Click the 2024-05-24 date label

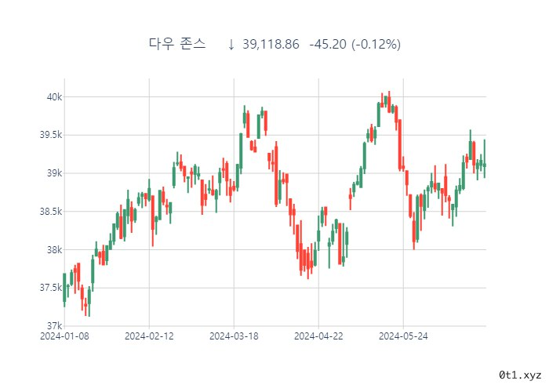coord(403,336)
